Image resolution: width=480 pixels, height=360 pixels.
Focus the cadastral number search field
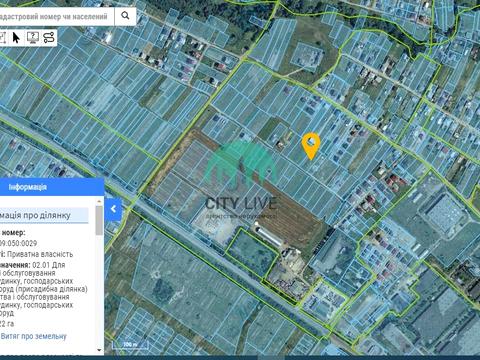coord(57,16)
